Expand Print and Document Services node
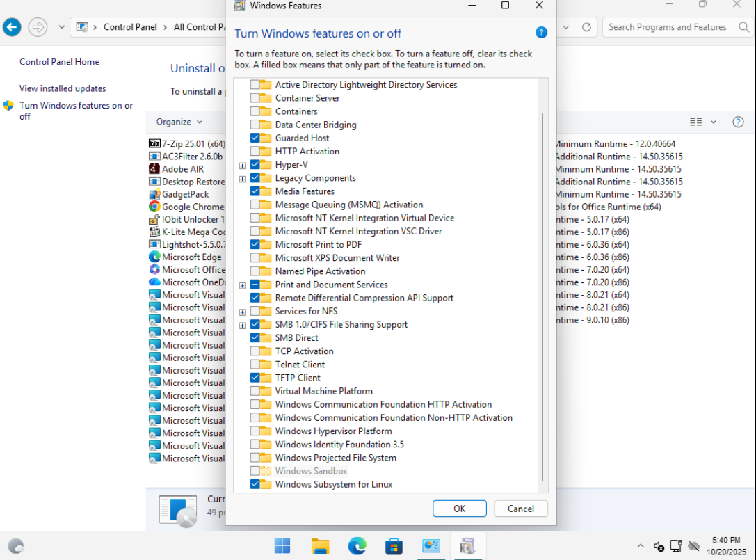 (x=243, y=285)
